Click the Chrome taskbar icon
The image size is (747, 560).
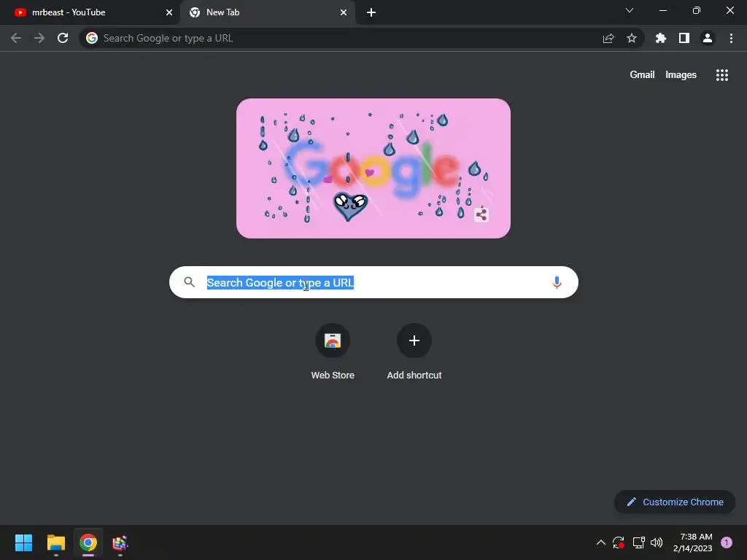pyautogui.click(x=88, y=542)
